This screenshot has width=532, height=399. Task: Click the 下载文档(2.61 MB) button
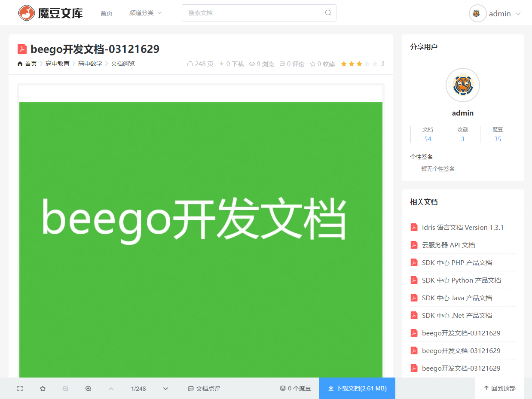pos(357,388)
